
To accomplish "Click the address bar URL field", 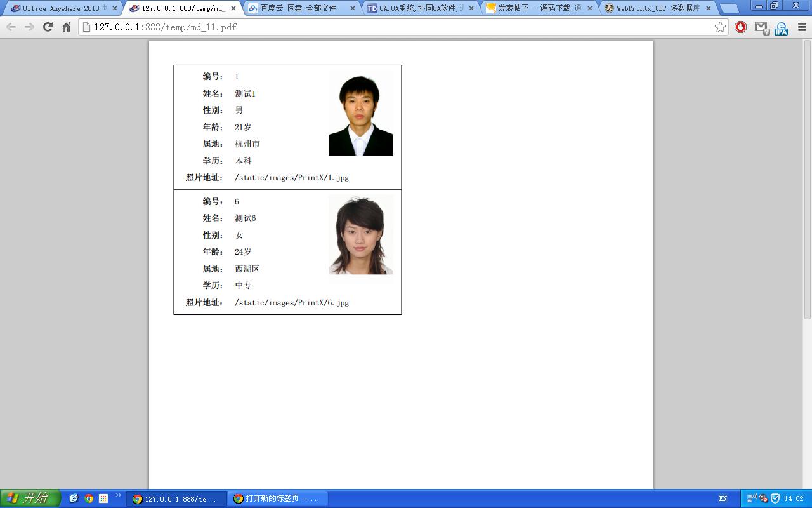I will [403, 27].
